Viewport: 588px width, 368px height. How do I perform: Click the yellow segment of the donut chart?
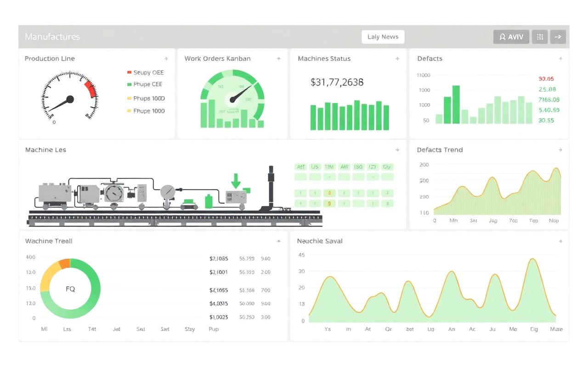point(49,277)
